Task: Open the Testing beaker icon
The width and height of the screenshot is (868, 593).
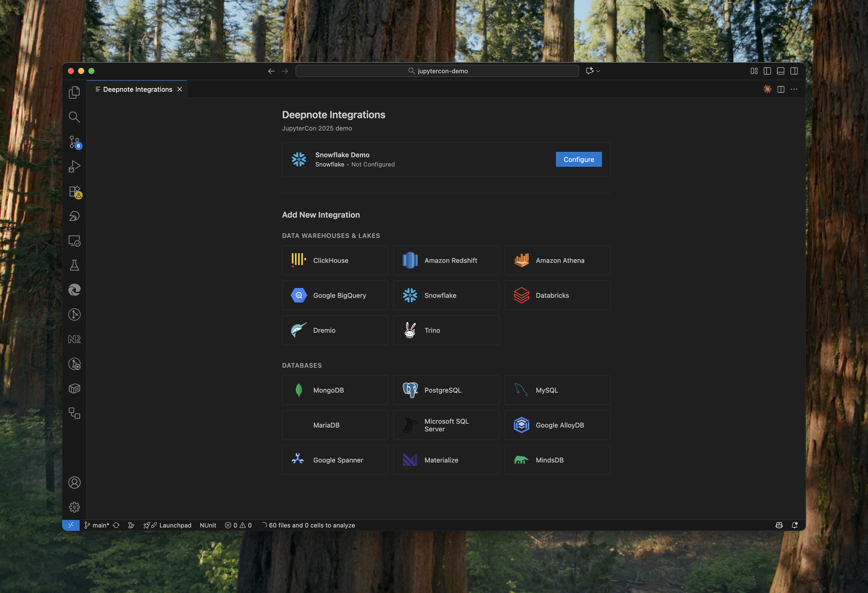Action: pos(74,265)
